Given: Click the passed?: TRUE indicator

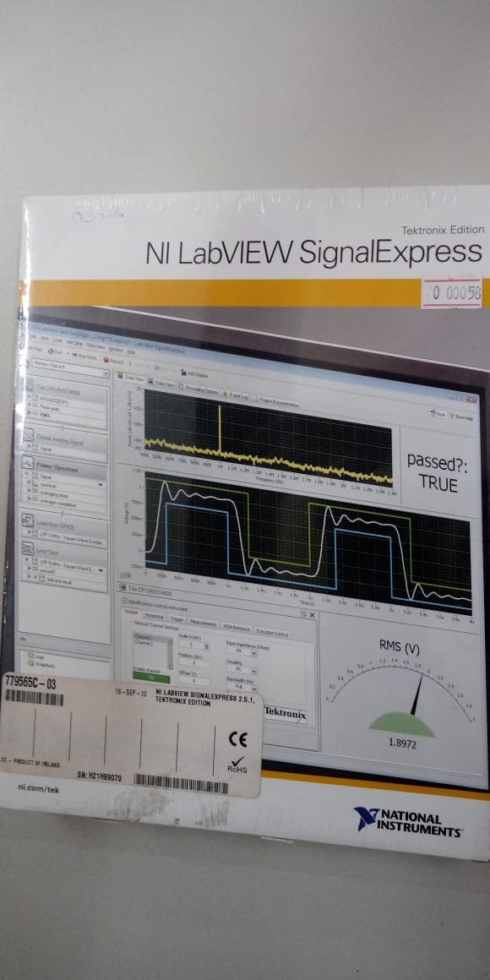Looking at the screenshot, I should click(x=437, y=471).
